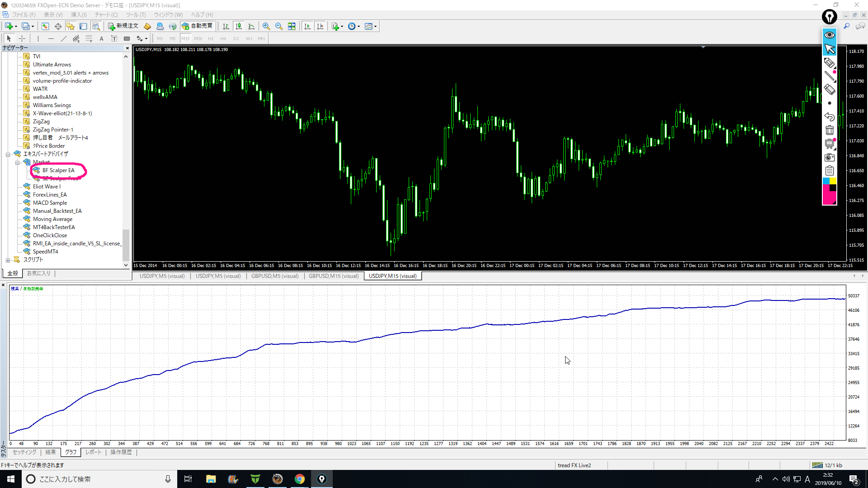Click the 新規注文 new order button

tap(123, 26)
